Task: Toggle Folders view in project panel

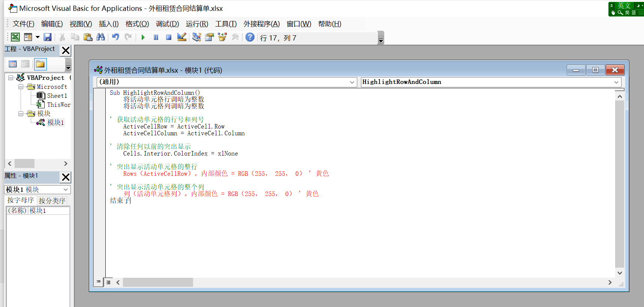Action: coord(40,64)
